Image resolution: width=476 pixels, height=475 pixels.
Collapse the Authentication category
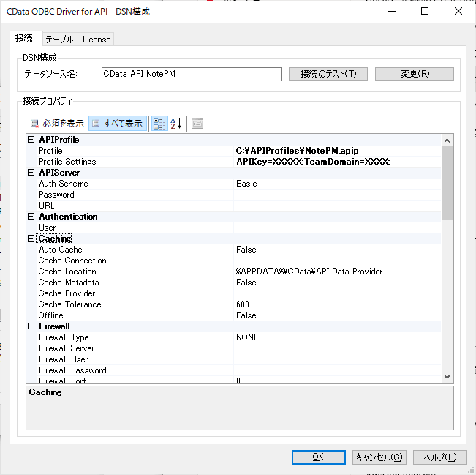click(x=31, y=217)
